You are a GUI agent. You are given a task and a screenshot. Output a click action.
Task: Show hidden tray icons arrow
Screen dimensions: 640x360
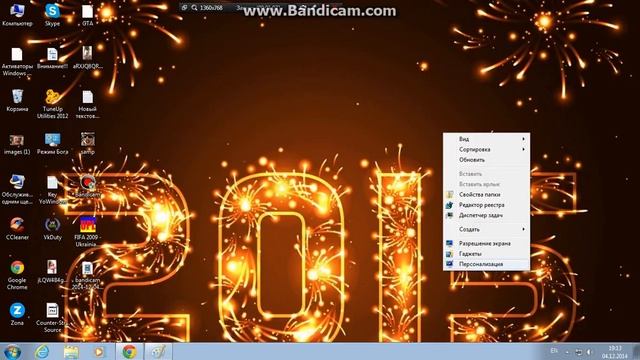[x=567, y=352]
